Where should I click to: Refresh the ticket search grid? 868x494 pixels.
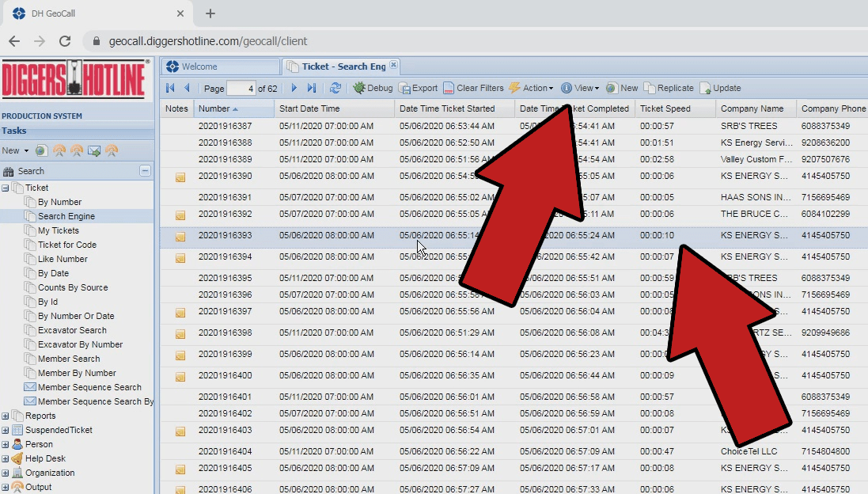335,88
